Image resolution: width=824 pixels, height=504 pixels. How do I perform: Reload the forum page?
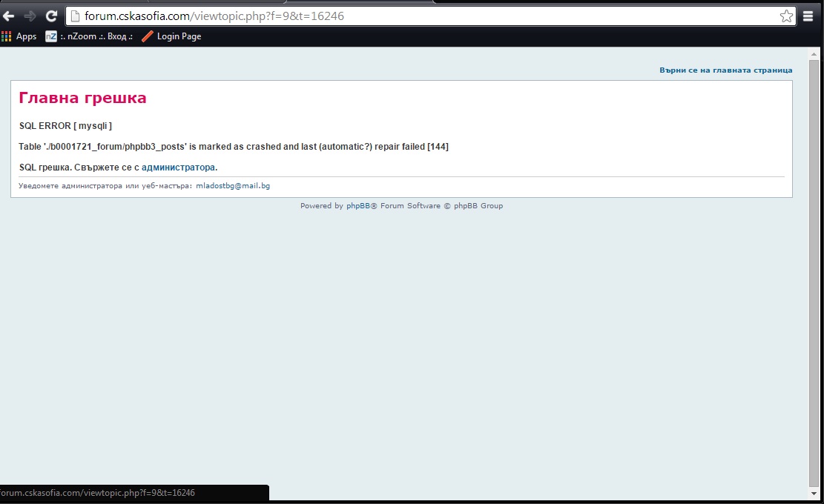[x=51, y=16]
